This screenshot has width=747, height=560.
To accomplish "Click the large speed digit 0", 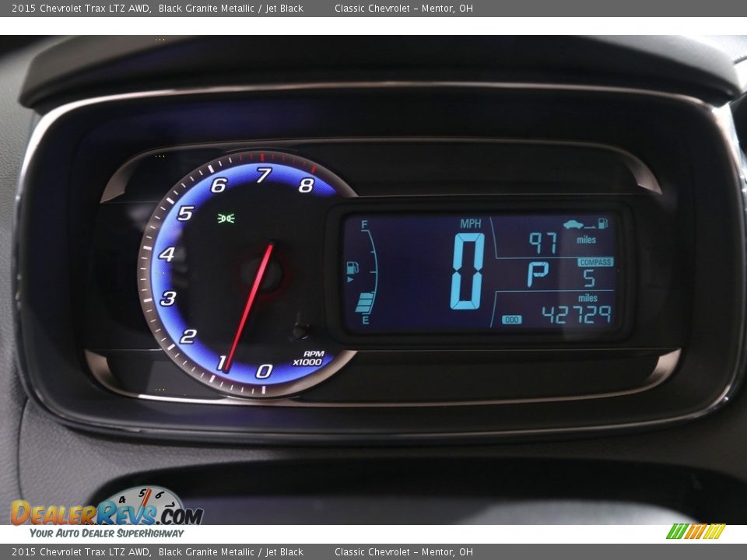I will click(468, 271).
